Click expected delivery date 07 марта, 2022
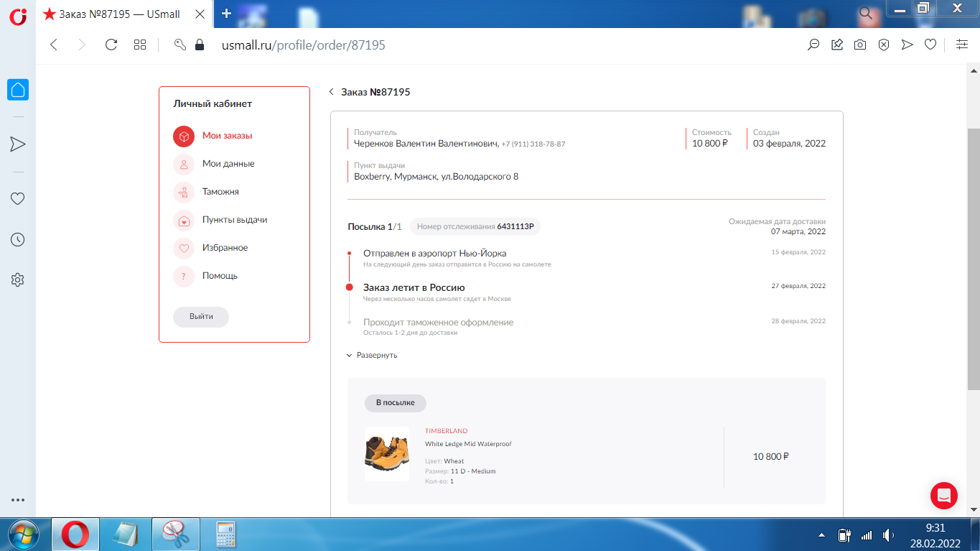 (x=798, y=231)
